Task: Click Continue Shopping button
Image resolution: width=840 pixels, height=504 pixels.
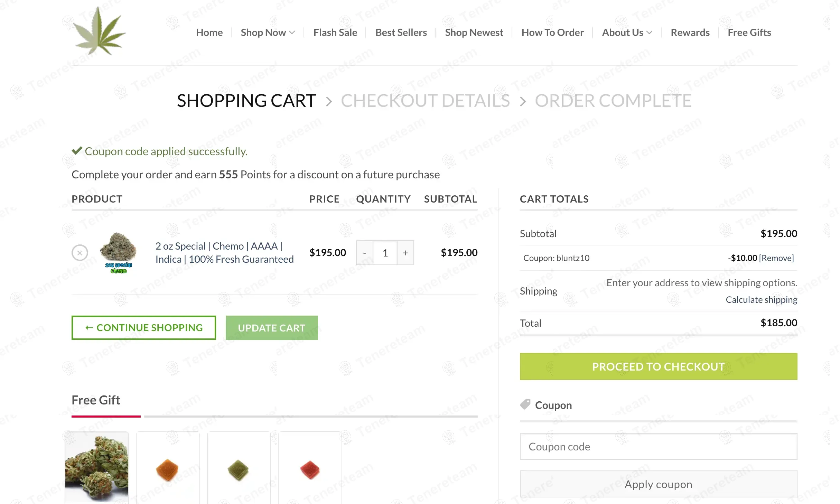Action: click(144, 328)
